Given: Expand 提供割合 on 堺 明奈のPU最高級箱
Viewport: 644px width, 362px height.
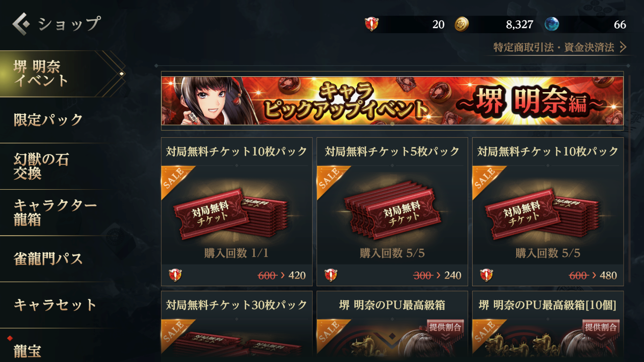Looking at the screenshot, I should 445,330.
